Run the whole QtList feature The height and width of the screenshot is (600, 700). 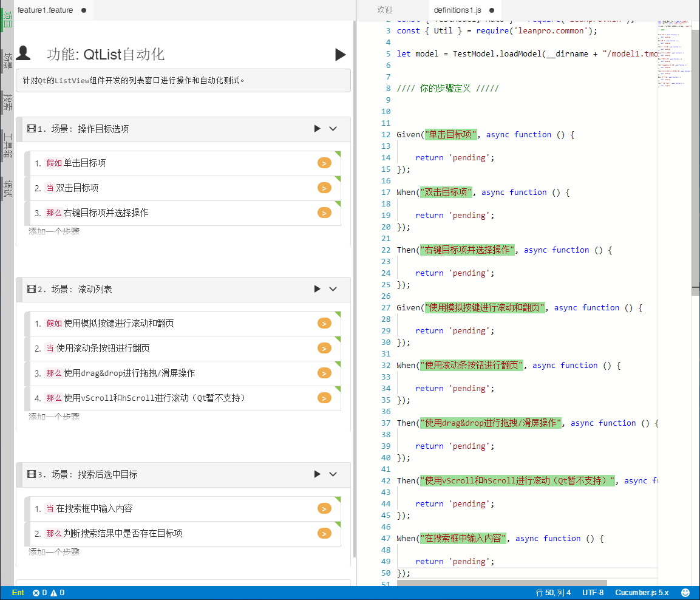click(x=340, y=55)
